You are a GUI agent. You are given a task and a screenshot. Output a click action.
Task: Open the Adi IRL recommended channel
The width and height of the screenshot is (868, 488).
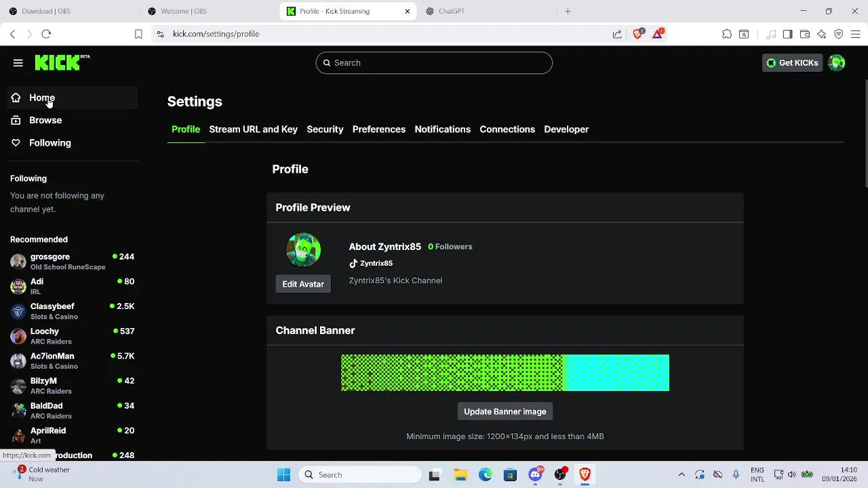click(73, 286)
